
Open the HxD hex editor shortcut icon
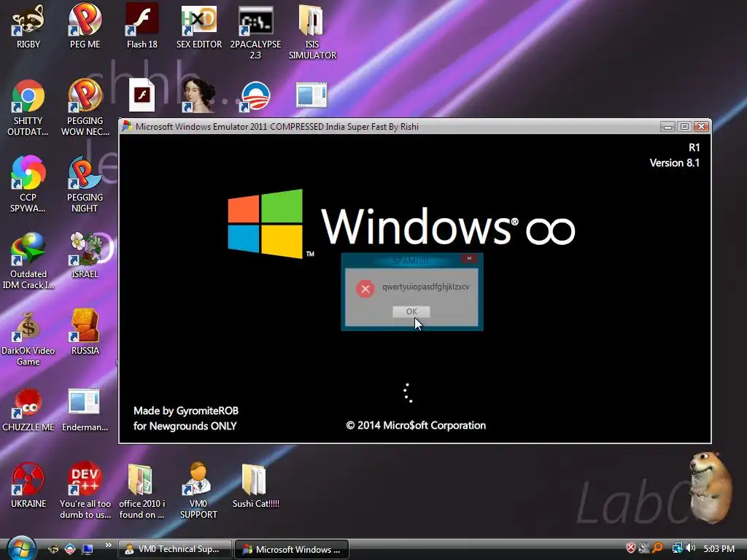(198, 20)
